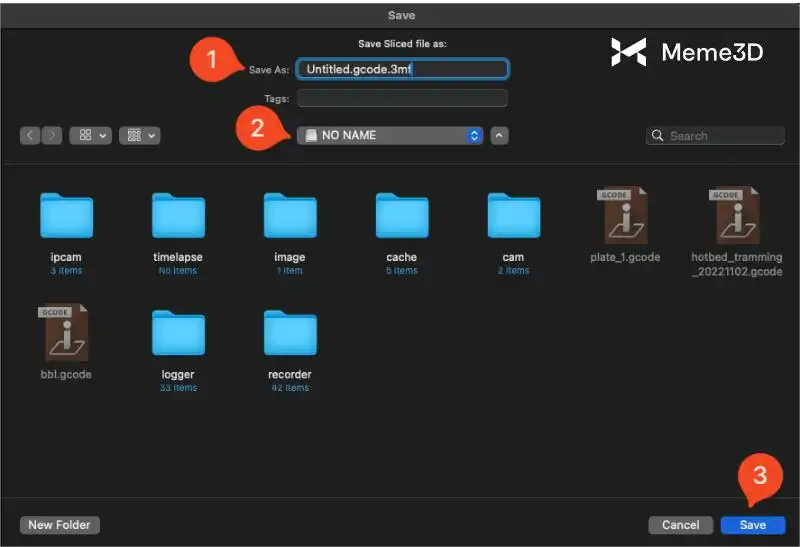The image size is (800, 547).
Task: Open the NO NAME location dropdown
Action: pos(390,135)
